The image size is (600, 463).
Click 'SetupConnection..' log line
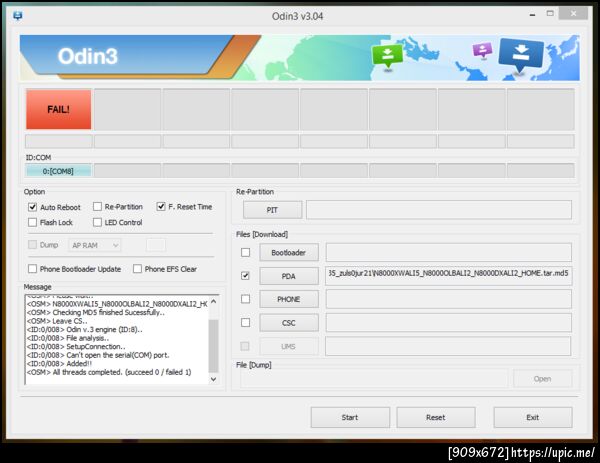[76, 347]
